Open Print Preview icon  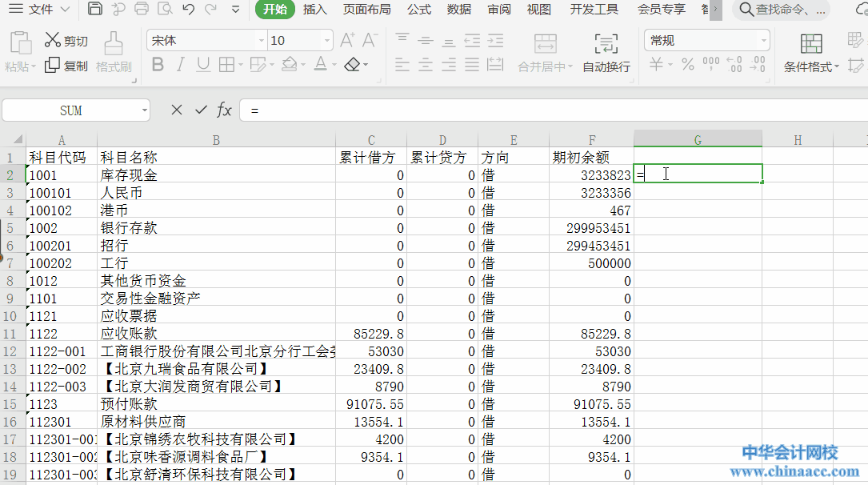165,9
